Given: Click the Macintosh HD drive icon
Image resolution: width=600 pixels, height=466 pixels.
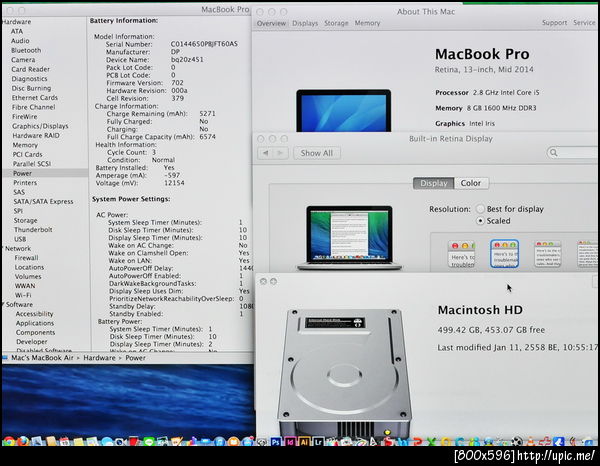Looking at the screenshot, I should click(344, 373).
